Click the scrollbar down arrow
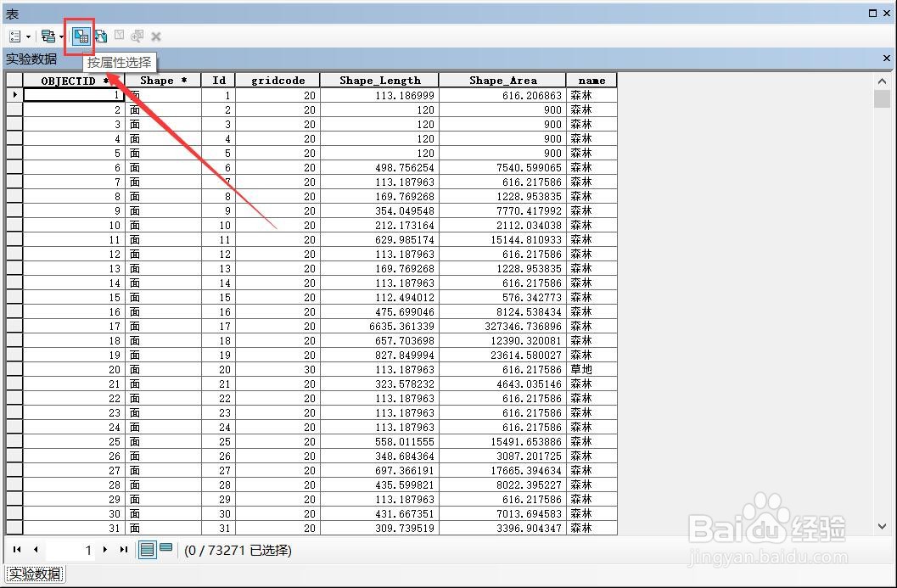 tap(882, 526)
